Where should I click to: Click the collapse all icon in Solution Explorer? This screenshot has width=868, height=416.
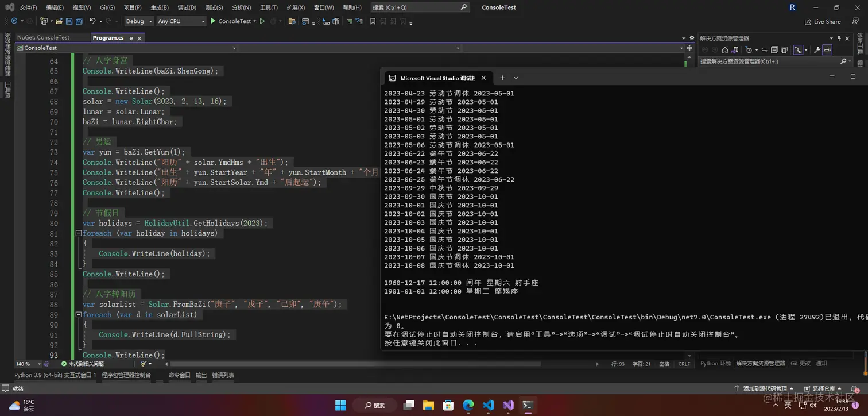pyautogui.click(x=774, y=50)
